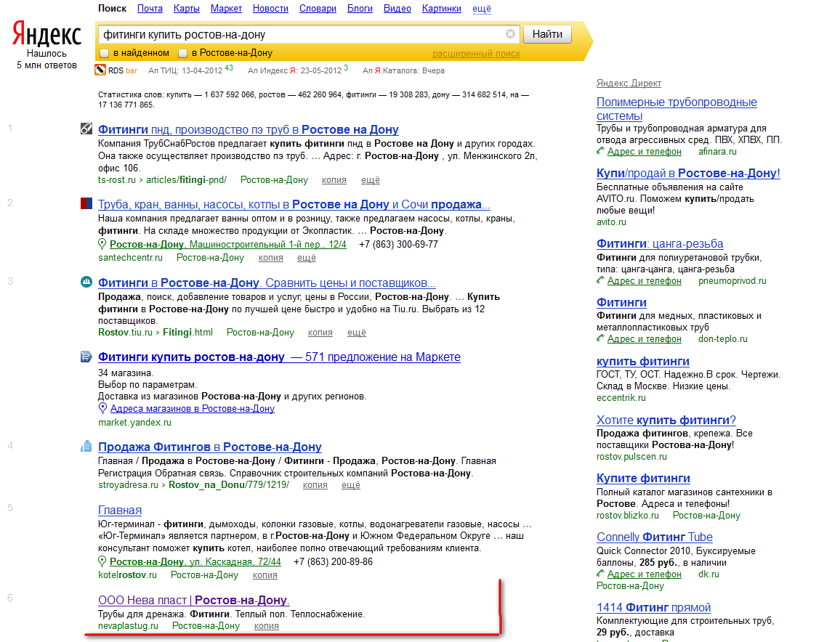This screenshot has height=642, width=840.
Task: Click map pin icon by Адреса магазинов
Action: click(103, 409)
